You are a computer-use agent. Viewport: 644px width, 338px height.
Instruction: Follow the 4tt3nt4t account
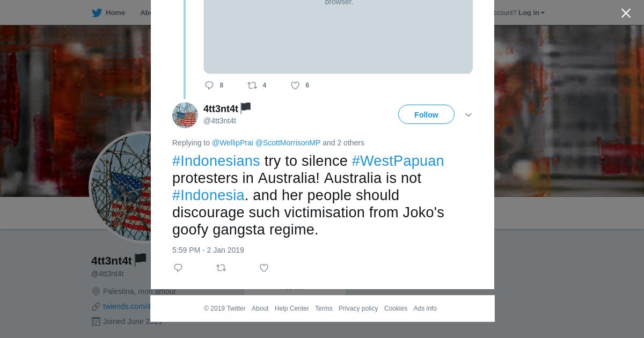click(x=426, y=114)
